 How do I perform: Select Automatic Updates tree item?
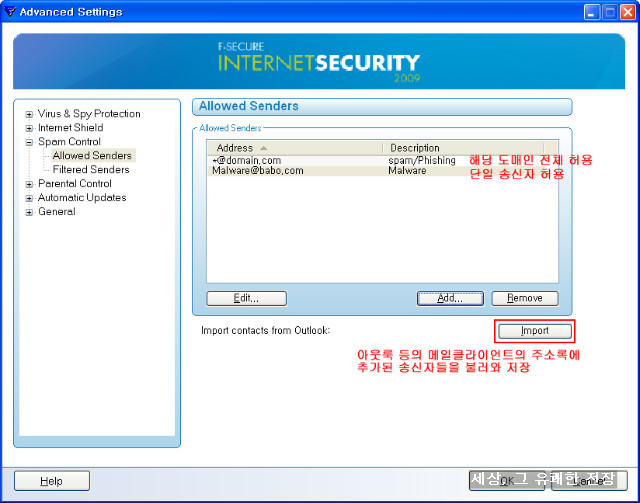[x=82, y=198]
